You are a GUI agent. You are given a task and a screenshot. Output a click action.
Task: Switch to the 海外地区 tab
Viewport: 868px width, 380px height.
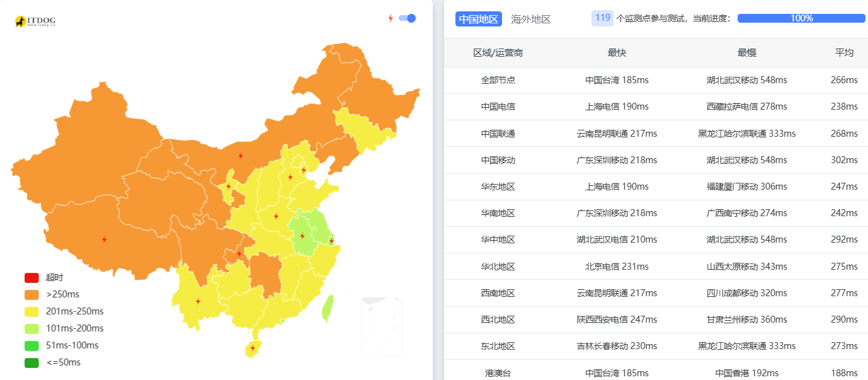[531, 19]
